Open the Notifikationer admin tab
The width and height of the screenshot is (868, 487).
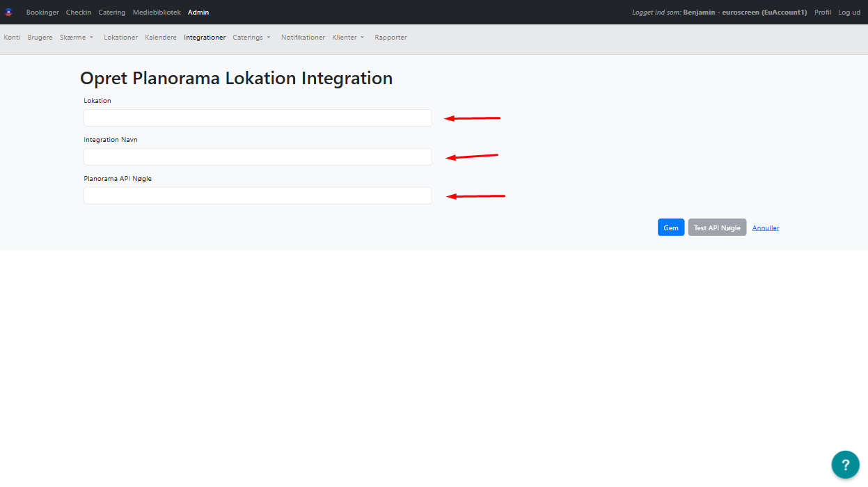coord(303,38)
